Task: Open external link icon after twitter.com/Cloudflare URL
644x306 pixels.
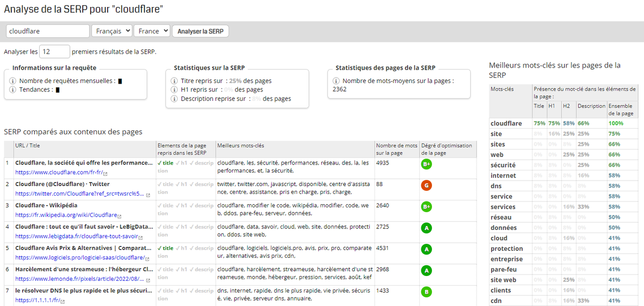Action: click(x=148, y=195)
